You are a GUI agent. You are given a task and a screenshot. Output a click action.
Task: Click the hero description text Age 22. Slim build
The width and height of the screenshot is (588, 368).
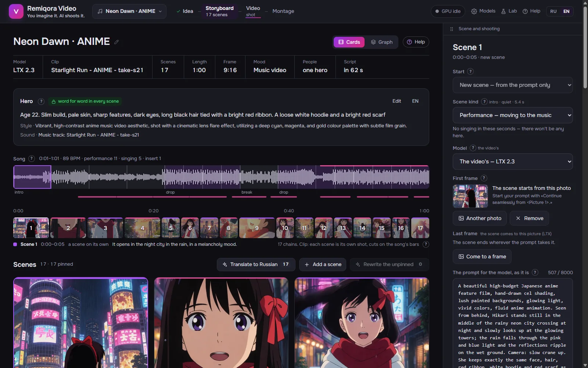tap(202, 115)
